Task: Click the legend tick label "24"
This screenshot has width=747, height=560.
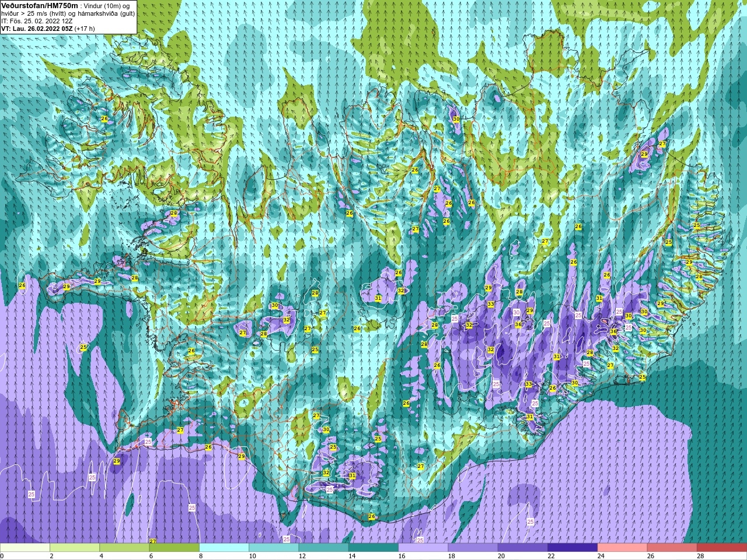Action: click(x=601, y=556)
